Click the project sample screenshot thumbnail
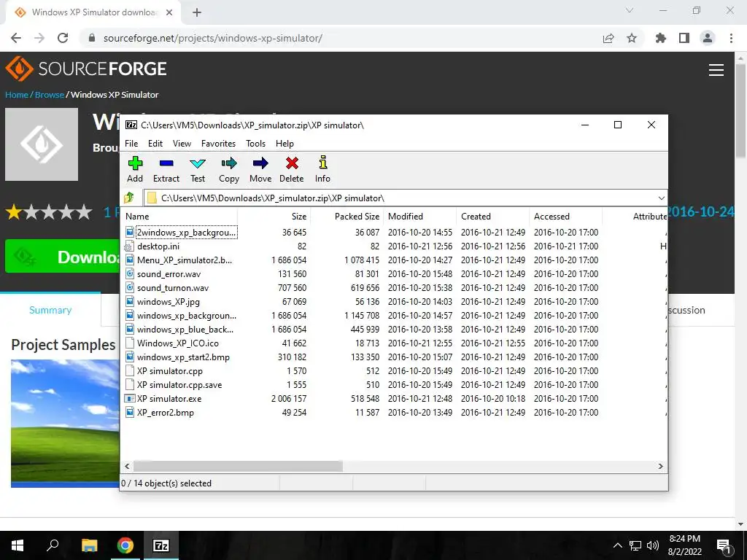 (x=65, y=424)
